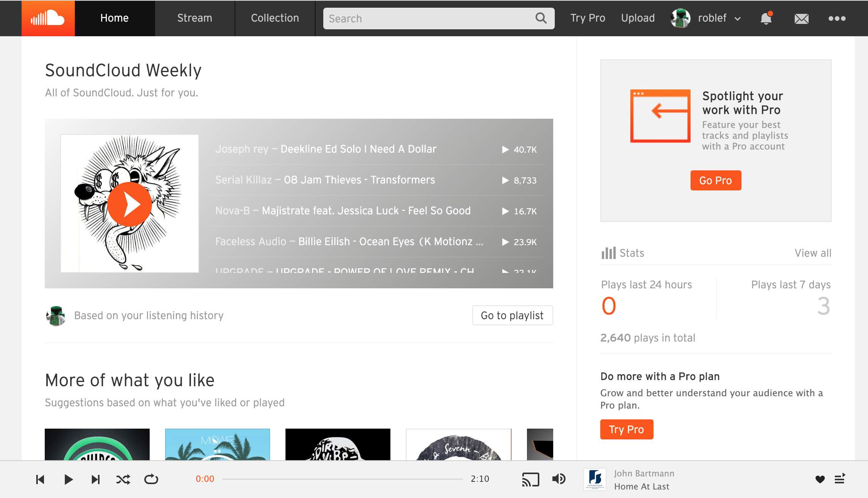868x498 pixels.
Task: Expand the overflow menu with three dots
Action: point(837,19)
